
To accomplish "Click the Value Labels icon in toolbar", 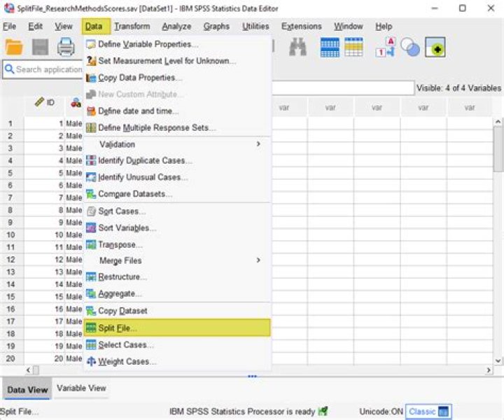I will (386, 47).
